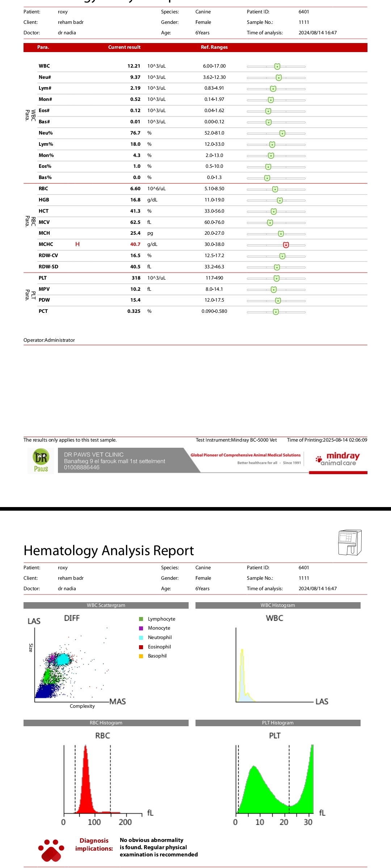Screen dimensions: 391x868
Task: Select the Monocyte purple legend swatch
Action: pos(141,628)
